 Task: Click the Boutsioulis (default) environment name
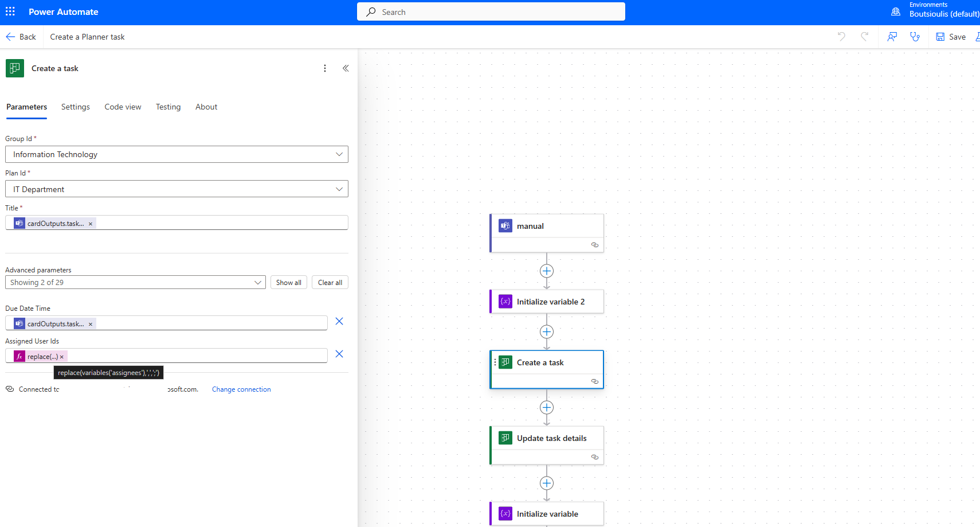point(944,14)
